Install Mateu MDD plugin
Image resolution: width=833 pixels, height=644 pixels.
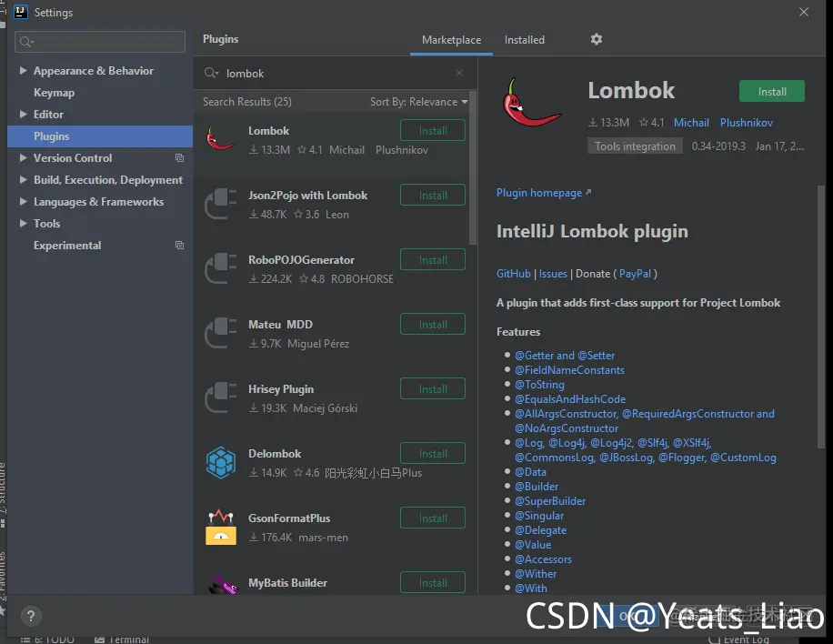click(x=433, y=324)
